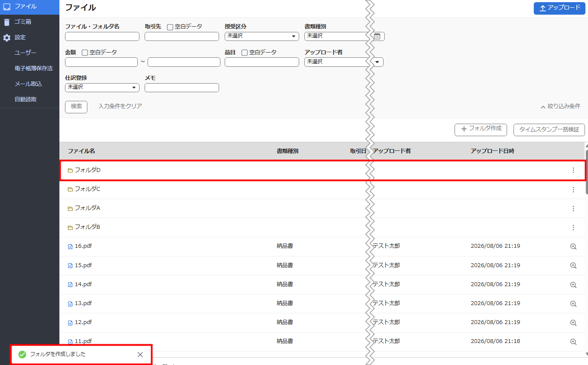Viewport: 588px width, 365px height.
Task: Go to ゴミ箱 in the sidebar
Action: 23,22
